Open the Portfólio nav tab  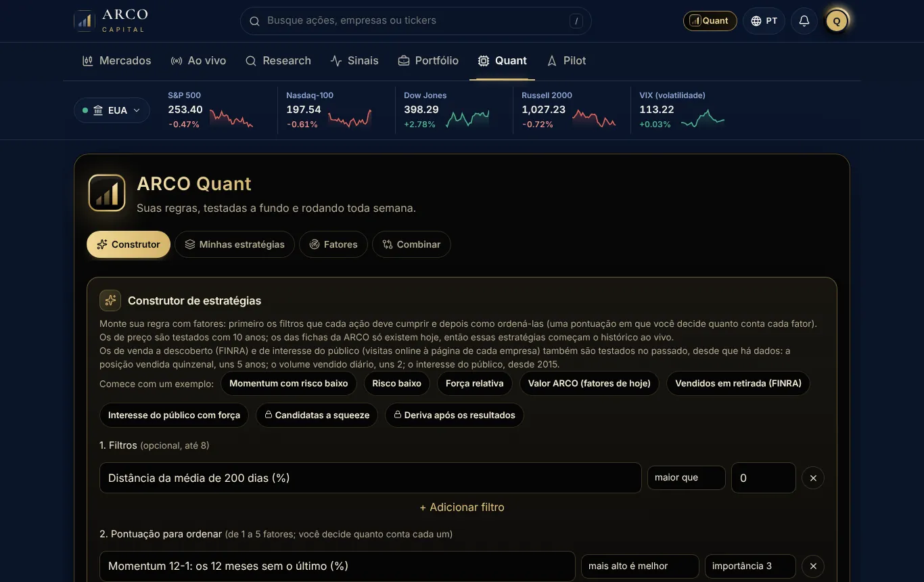pyautogui.click(x=428, y=61)
